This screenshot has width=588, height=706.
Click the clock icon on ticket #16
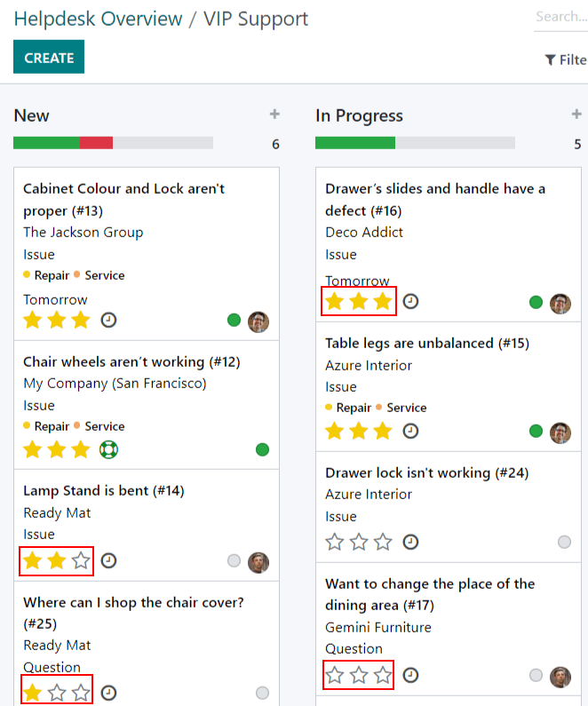tap(410, 301)
